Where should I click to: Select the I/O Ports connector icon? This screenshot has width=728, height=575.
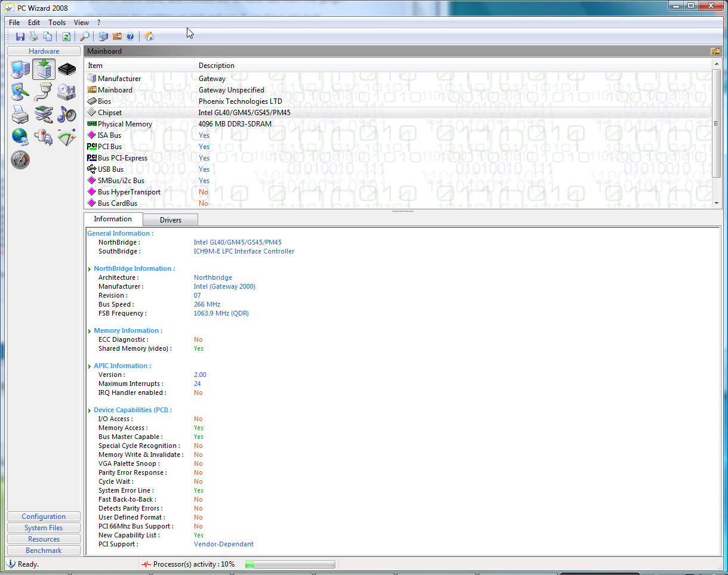[44, 92]
